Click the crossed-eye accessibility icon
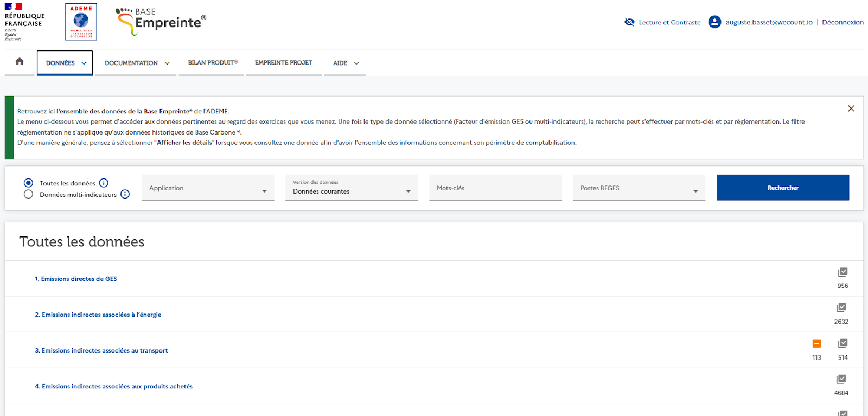 [629, 22]
